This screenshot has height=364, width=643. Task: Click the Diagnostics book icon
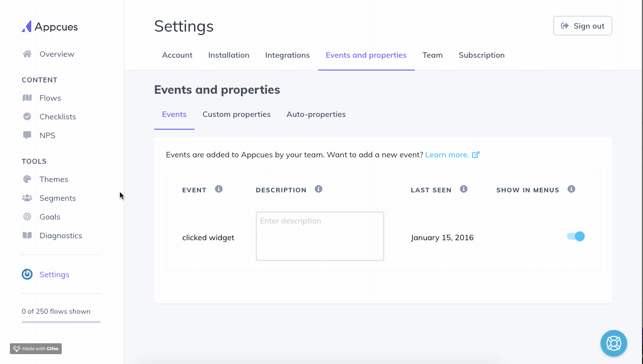27,235
